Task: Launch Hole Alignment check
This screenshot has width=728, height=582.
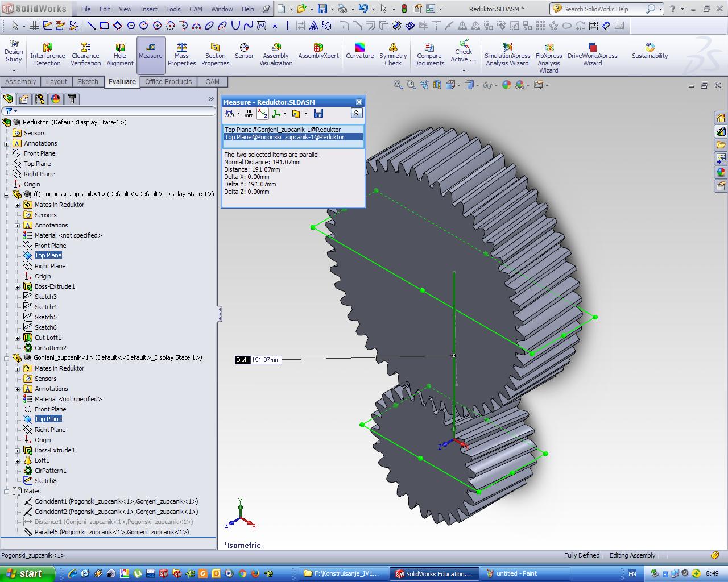Action: (x=120, y=55)
